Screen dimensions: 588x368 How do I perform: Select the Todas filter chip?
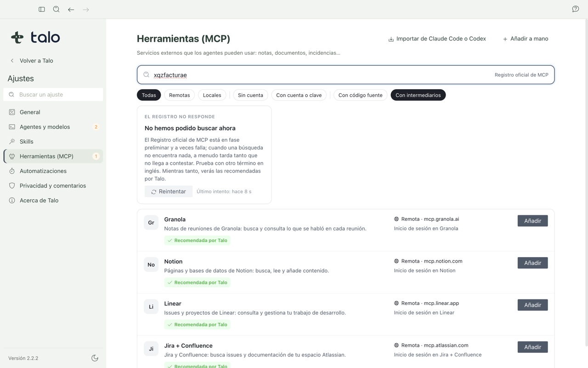coord(149,95)
